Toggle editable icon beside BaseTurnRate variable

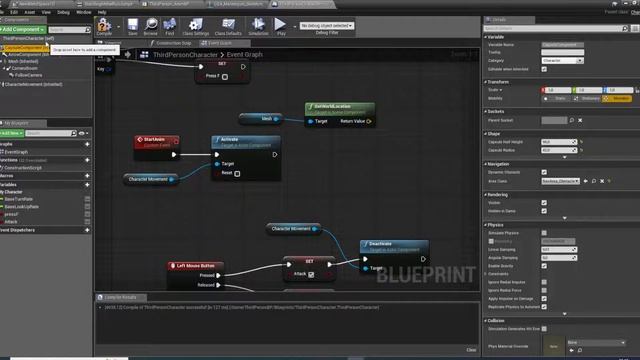coord(87,199)
